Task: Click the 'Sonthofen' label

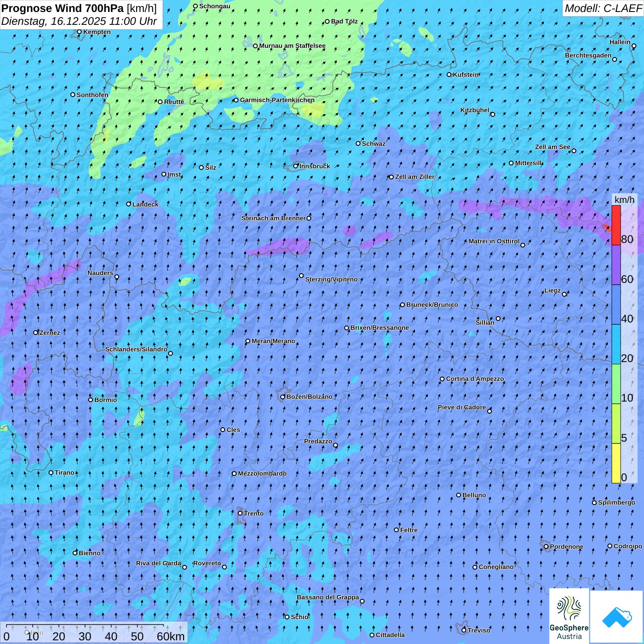Action: (x=92, y=95)
